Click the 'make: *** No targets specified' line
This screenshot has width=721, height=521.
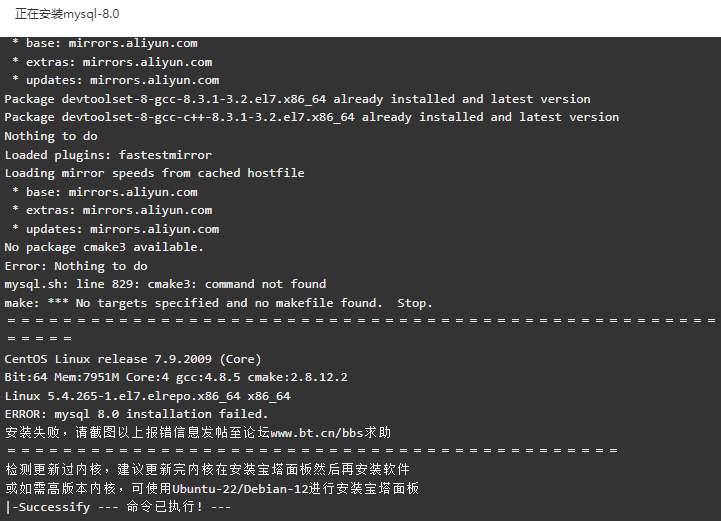point(218,303)
